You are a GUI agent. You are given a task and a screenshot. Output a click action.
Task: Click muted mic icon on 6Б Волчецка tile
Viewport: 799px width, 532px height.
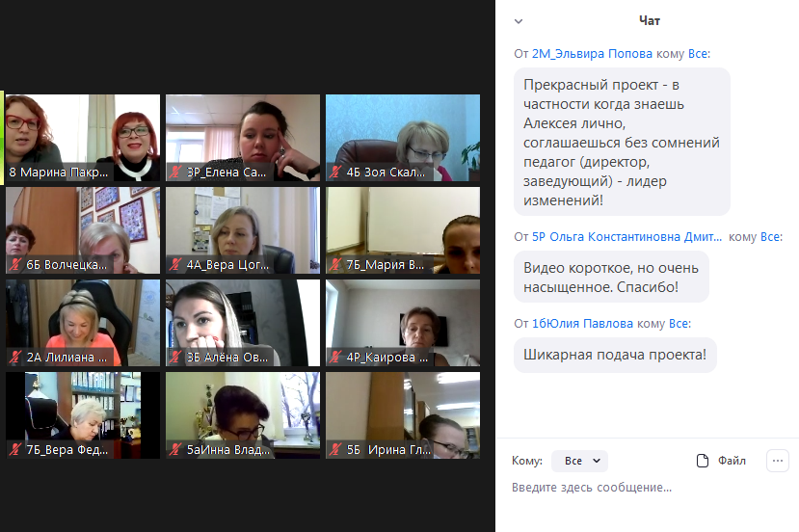pos(15,264)
